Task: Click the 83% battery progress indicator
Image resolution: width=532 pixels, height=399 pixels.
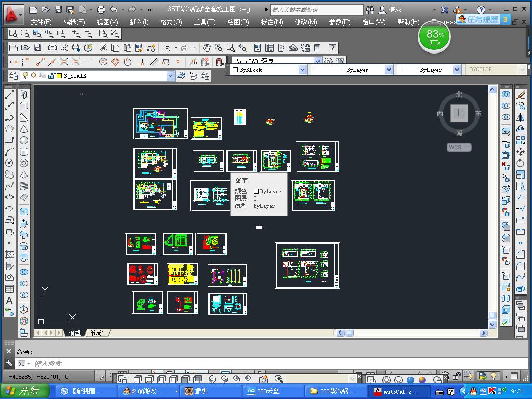Action: click(x=434, y=37)
